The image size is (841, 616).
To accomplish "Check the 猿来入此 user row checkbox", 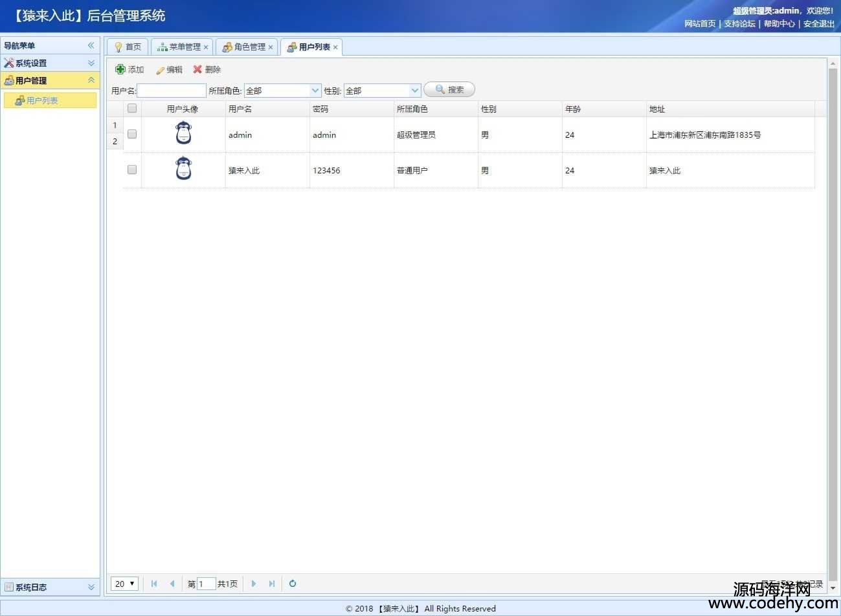I will click(132, 170).
